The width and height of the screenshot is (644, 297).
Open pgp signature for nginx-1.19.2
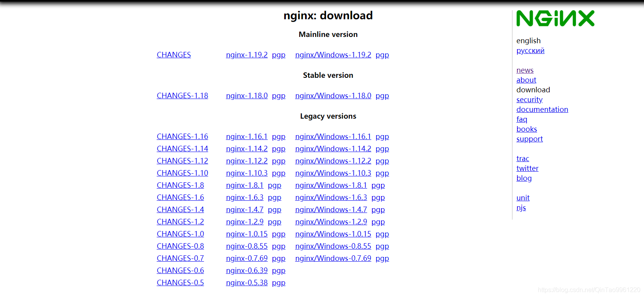point(279,55)
